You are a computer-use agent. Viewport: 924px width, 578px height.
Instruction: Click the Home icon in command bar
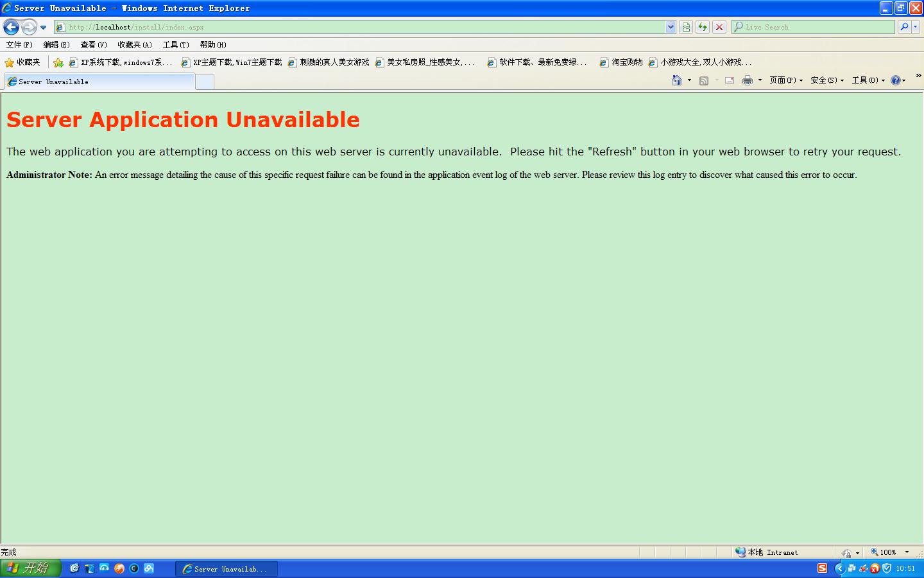point(676,80)
